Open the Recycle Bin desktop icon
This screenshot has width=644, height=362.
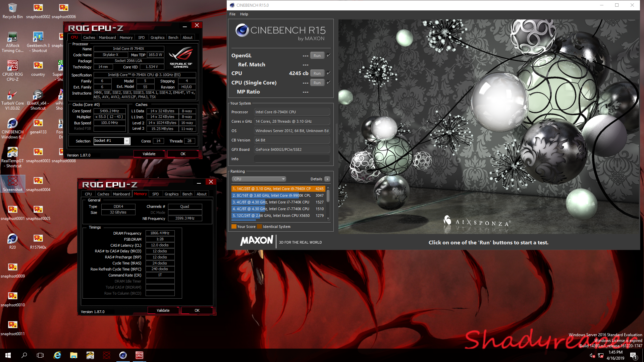tap(12, 11)
